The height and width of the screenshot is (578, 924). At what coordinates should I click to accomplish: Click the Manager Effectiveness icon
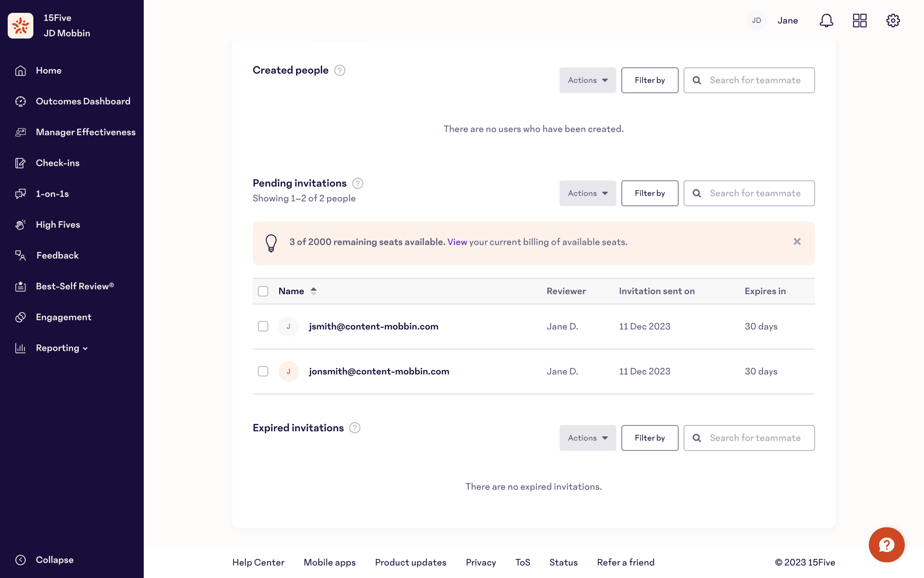click(x=20, y=132)
